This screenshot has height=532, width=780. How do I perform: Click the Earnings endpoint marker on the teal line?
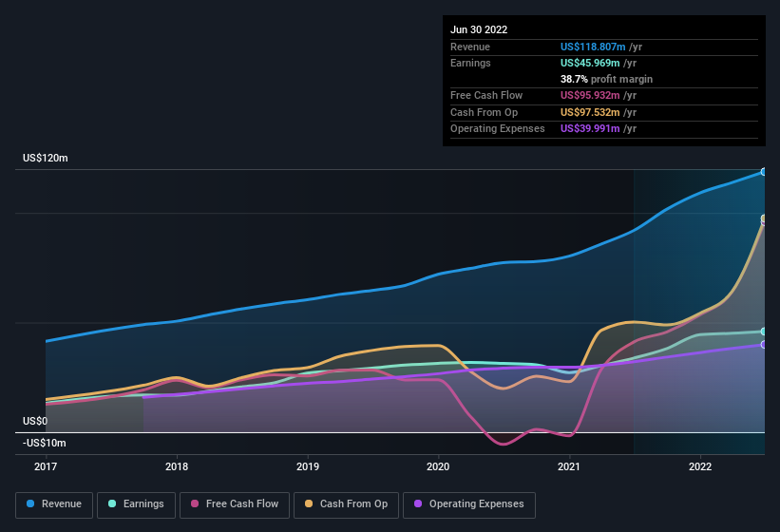764,332
